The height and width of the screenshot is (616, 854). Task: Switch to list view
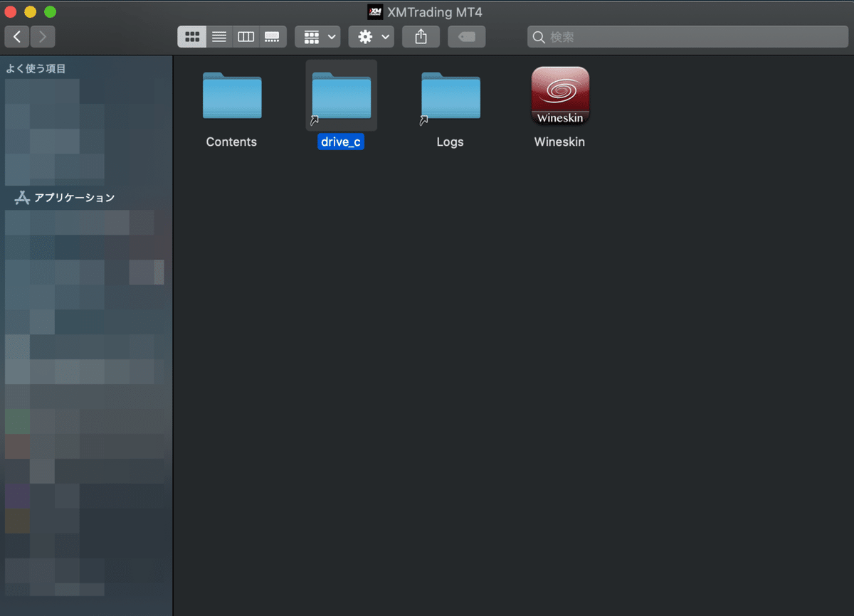[x=219, y=37]
